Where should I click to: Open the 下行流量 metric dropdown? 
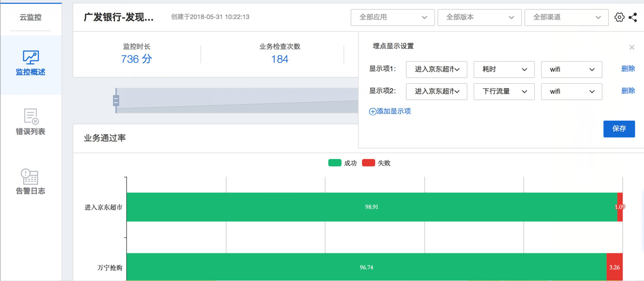[x=504, y=92]
